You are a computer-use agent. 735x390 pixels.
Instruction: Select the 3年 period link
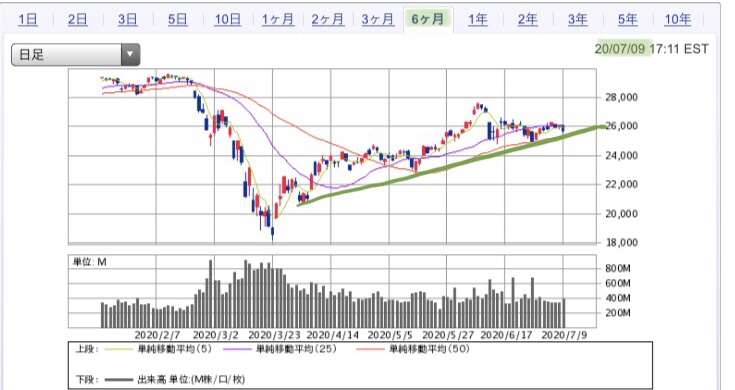point(578,19)
